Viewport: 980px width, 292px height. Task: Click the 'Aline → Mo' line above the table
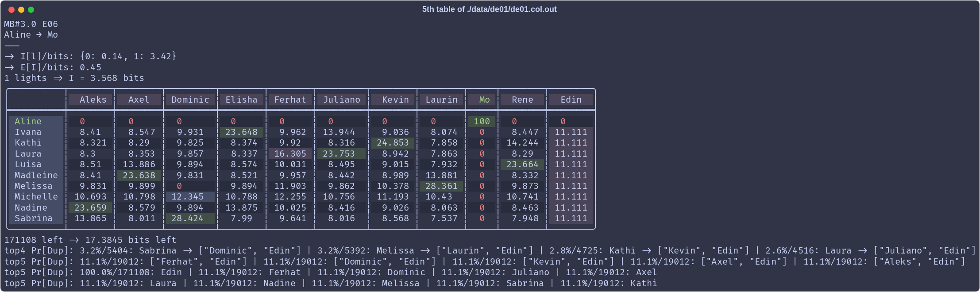31,35
